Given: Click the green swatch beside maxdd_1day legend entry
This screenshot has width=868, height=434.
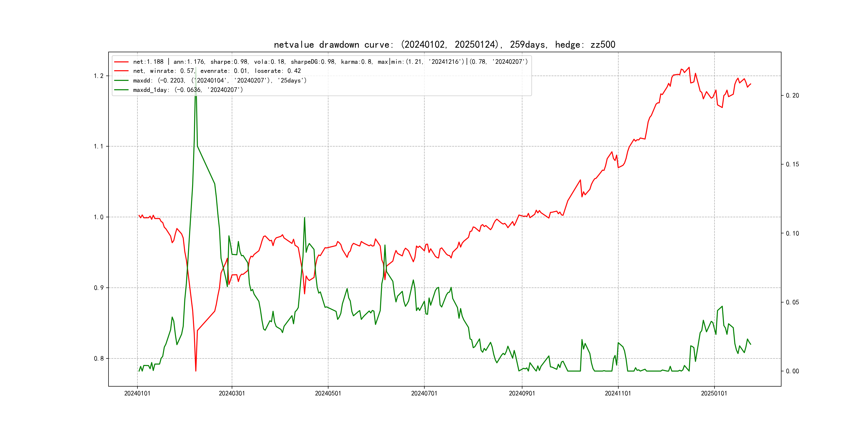Looking at the screenshot, I should click(x=121, y=90).
